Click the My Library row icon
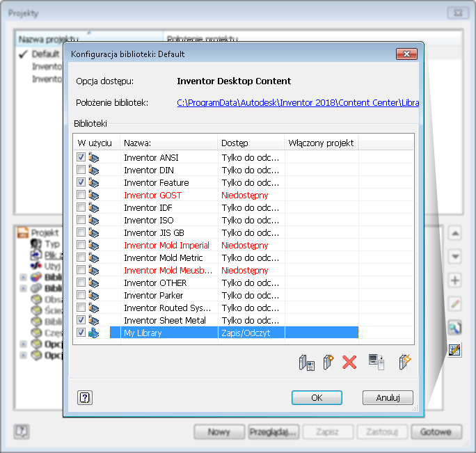The width and height of the screenshot is (476, 453). pyautogui.click(x=94, y=333)
